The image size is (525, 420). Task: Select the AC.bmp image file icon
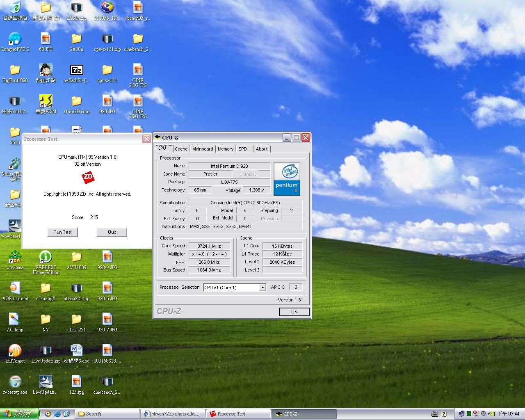coord(15,322)
